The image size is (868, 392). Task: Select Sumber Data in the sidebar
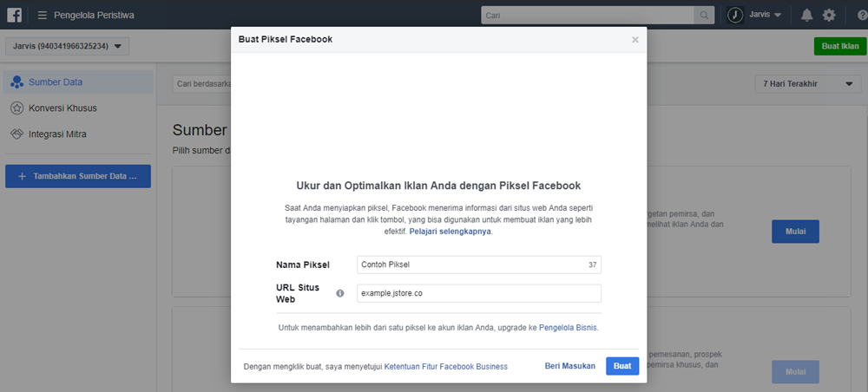[78, 82]
